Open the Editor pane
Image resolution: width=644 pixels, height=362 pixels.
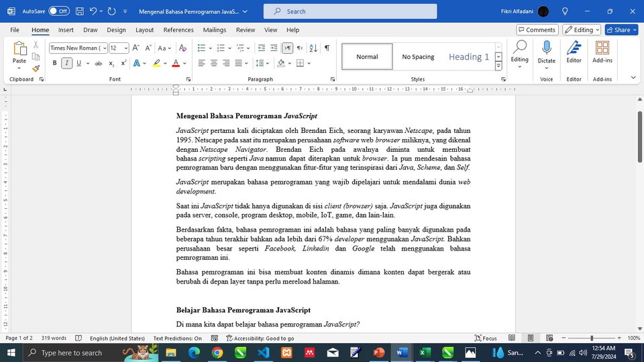(x=574, y=52)
